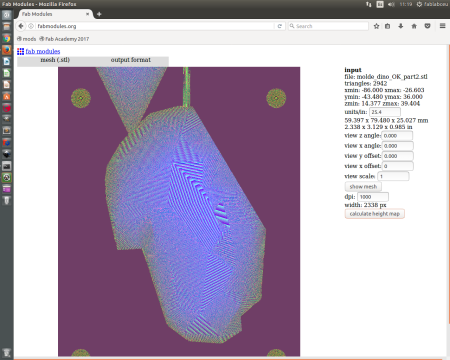Open the keyboard layout indicator

tap(380, 4)
